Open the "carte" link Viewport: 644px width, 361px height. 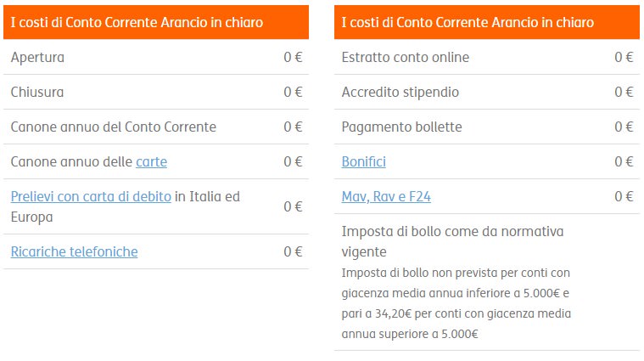[x=152, y=162]
